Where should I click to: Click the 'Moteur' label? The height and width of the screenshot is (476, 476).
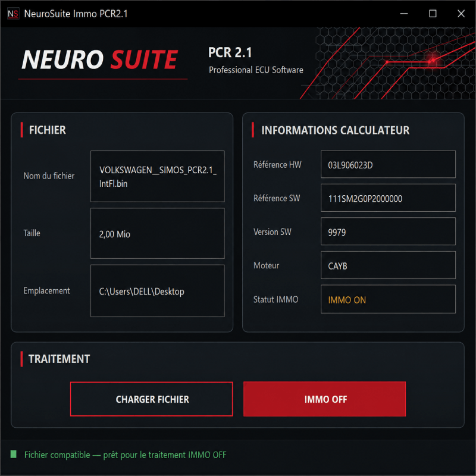coord(266,265)
